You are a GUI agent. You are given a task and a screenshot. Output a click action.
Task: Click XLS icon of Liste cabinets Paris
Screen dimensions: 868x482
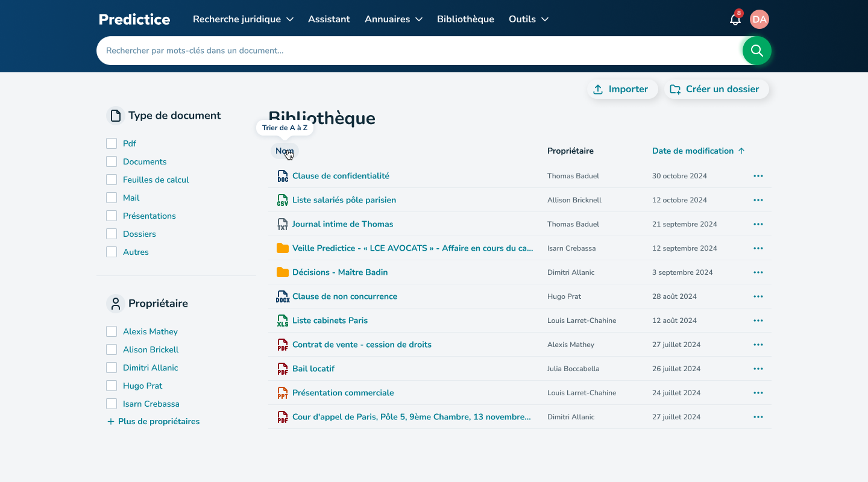[283, 321]
